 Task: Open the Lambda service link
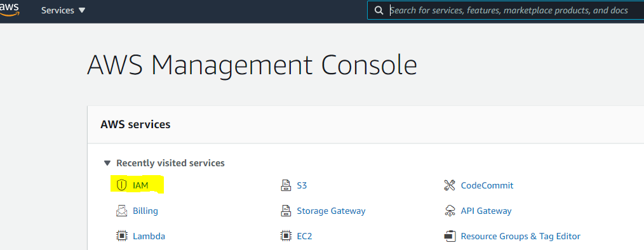149,236
